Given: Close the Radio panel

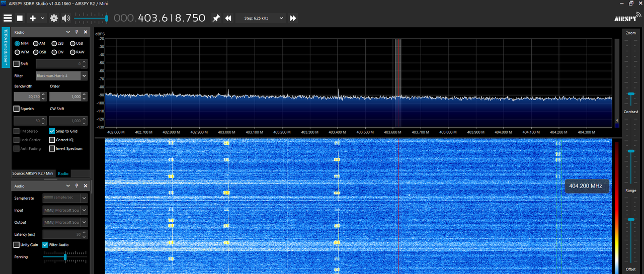Looking at the screenshot, I should tap(85, 32).
